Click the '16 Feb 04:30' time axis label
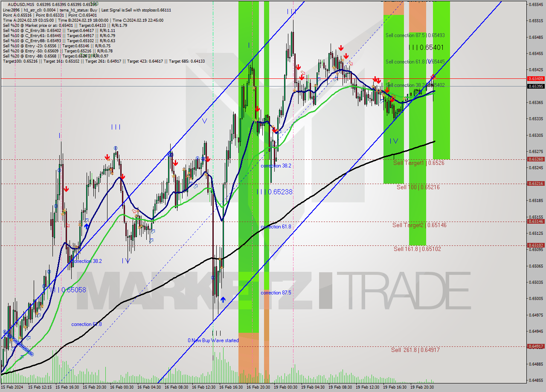This screenshot has height=392, width=546. point(149,387)
